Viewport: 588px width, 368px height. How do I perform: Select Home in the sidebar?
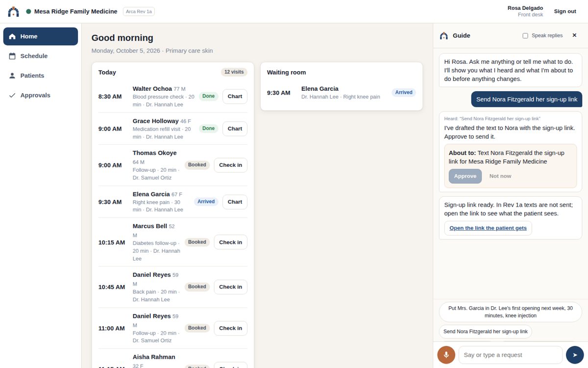pyautogui.click(x=41, y=36)
